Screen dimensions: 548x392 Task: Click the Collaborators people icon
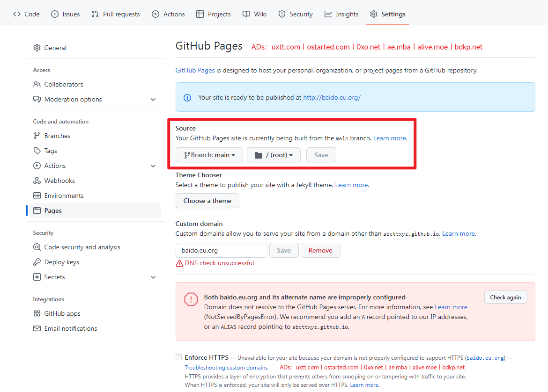37,84
